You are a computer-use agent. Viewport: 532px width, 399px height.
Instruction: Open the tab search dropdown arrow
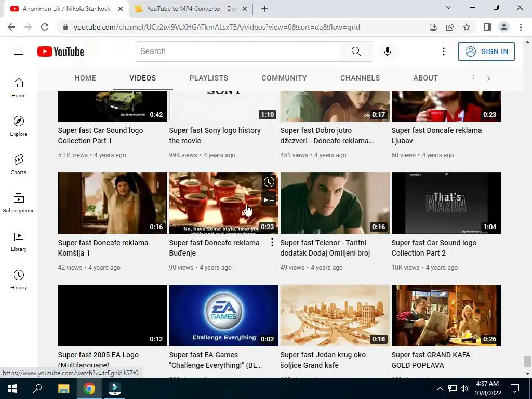click(x=448, y=7)
